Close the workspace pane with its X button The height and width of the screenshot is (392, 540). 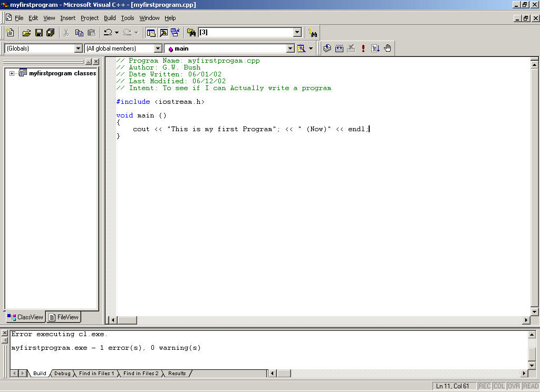[96, 62]
